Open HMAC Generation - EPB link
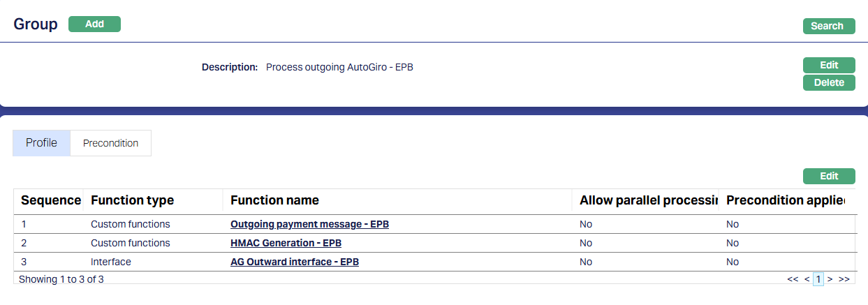The image size is (868, 305). [x=286, y=244]
